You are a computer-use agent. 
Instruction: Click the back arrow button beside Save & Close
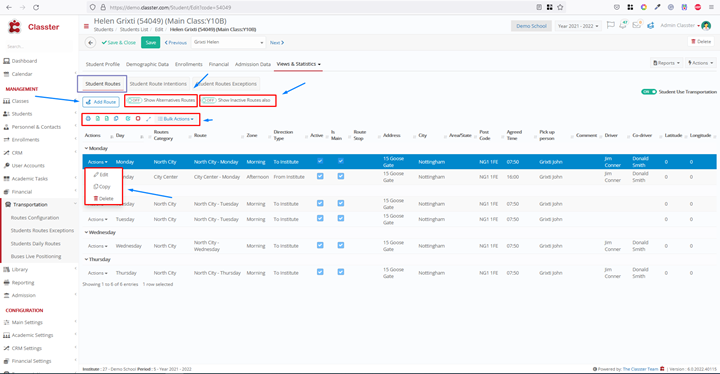90,42
